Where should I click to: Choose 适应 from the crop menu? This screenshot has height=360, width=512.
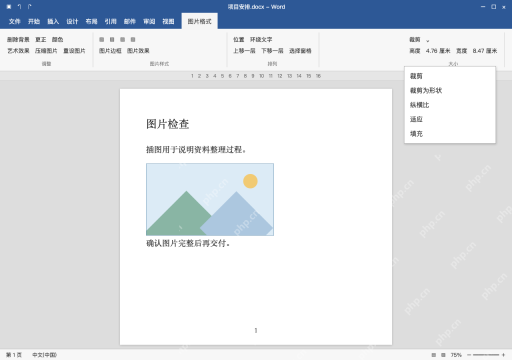450,119
